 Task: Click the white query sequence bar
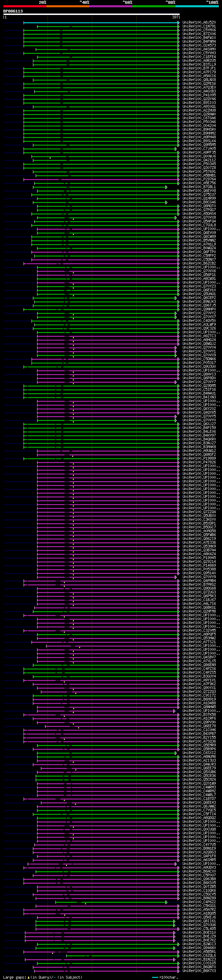(x=92, y=15)
